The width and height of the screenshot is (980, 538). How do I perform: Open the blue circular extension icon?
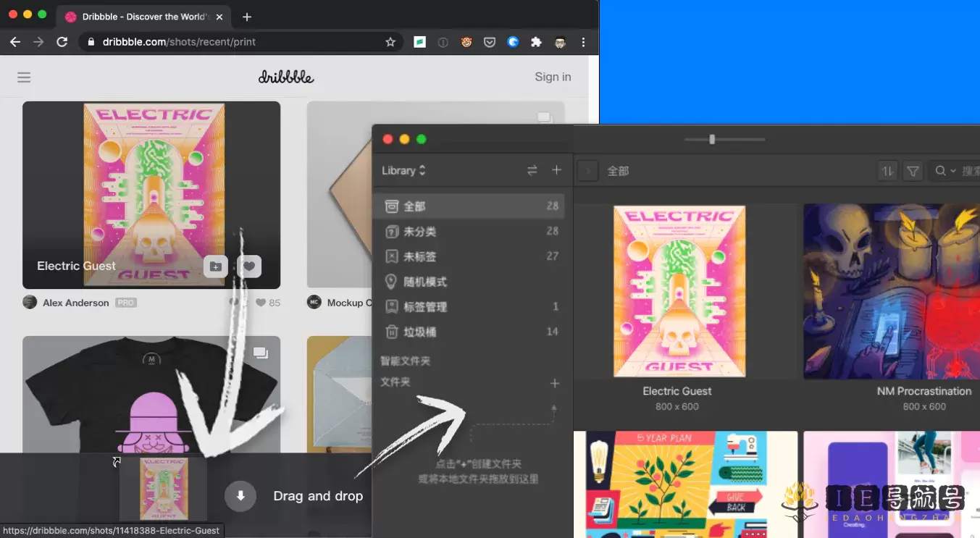pos(513,42)
